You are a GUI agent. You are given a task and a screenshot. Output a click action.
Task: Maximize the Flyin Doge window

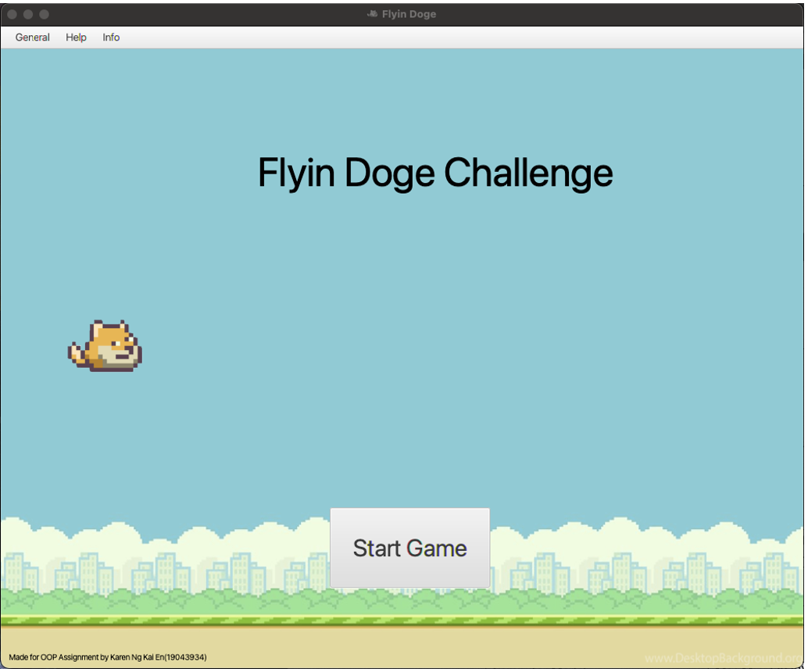tap(44, 14)
